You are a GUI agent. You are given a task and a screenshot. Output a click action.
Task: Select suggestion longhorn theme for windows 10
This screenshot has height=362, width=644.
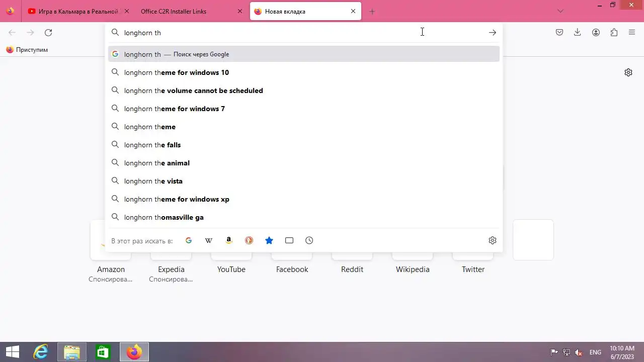pyautogui.click(x=304, y=72)
